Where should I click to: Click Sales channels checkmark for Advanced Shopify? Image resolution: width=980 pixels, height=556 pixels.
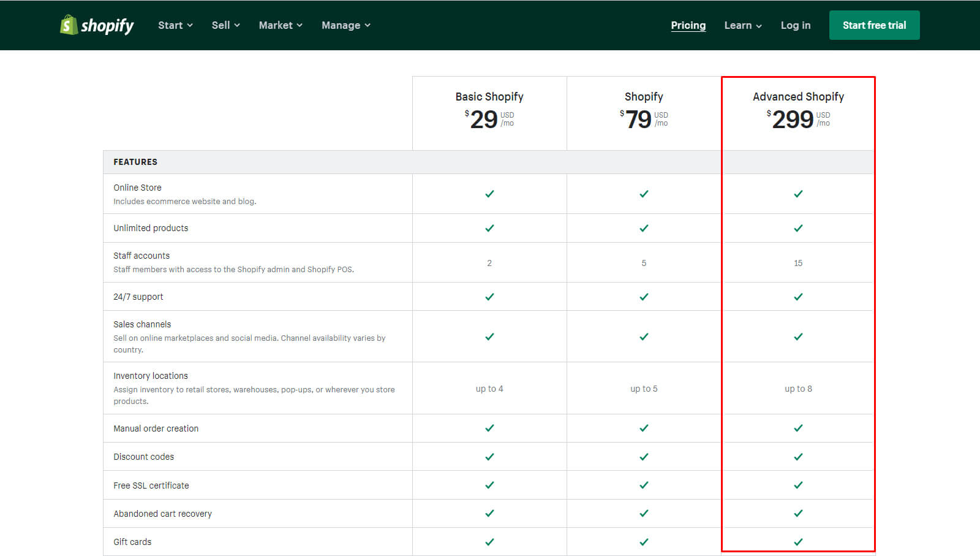pos(798,337)
